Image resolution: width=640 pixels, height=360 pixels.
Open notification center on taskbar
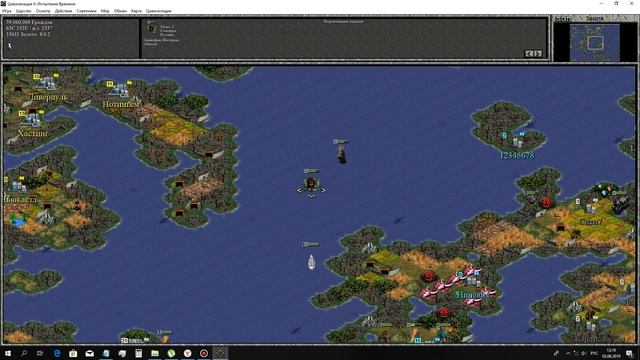[x=629, y=353]
